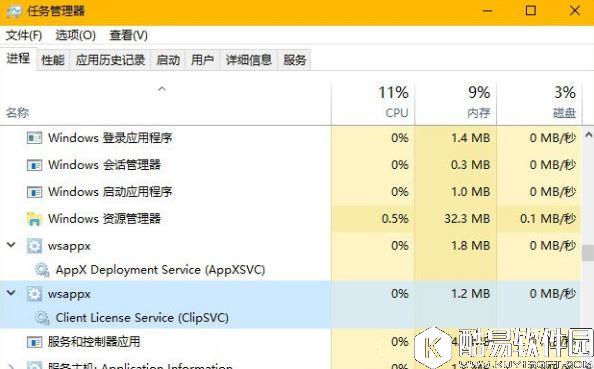Click the AppX Deployment Service gear icon

(42, 270)
